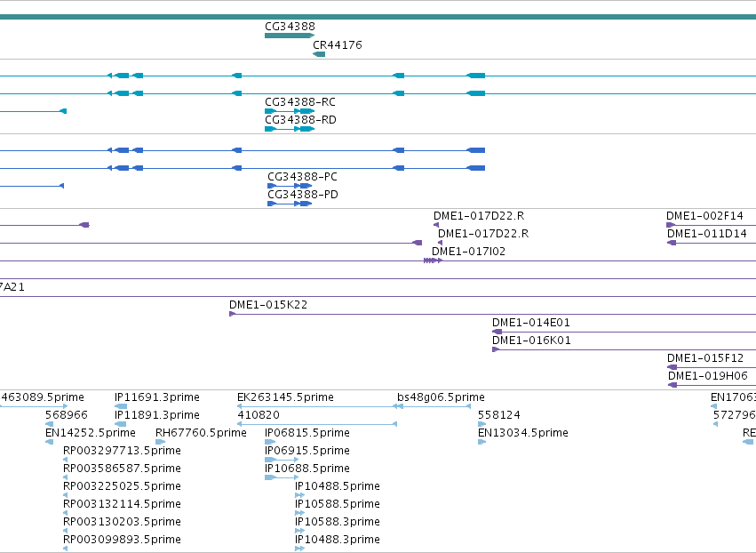
Task: Open the RP003225025.5prime EST label
Action: pyautogui.click(x=122, y=486)
